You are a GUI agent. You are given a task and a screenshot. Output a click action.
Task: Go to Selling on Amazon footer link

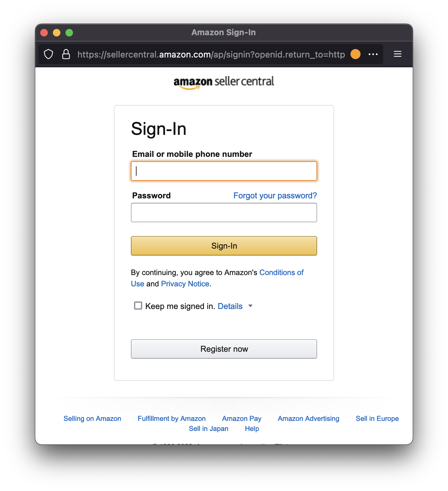coord(92,419)
